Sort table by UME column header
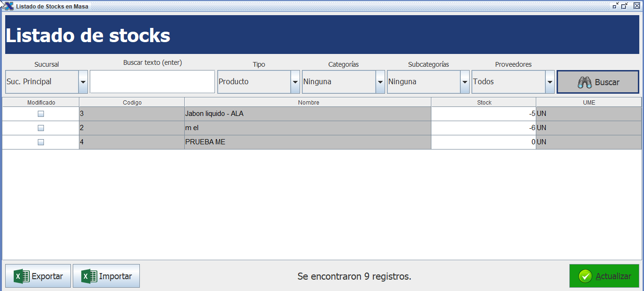The image size is (644, 291). pyautogui.click(x=589, y=102)
